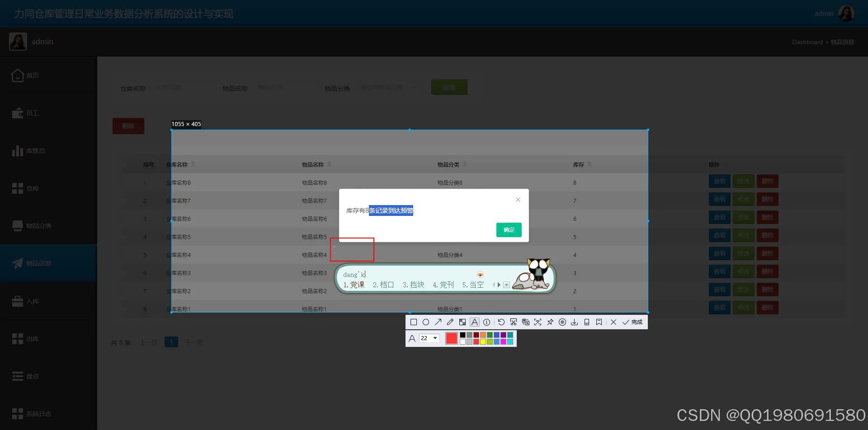Click 下一页 pagination link

tap(193, 343)
